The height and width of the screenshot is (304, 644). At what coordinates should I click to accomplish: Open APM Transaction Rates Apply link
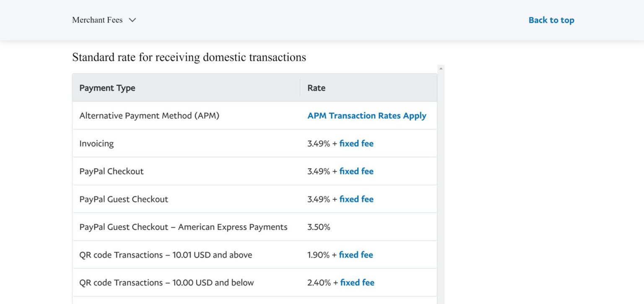pos(367,115)
